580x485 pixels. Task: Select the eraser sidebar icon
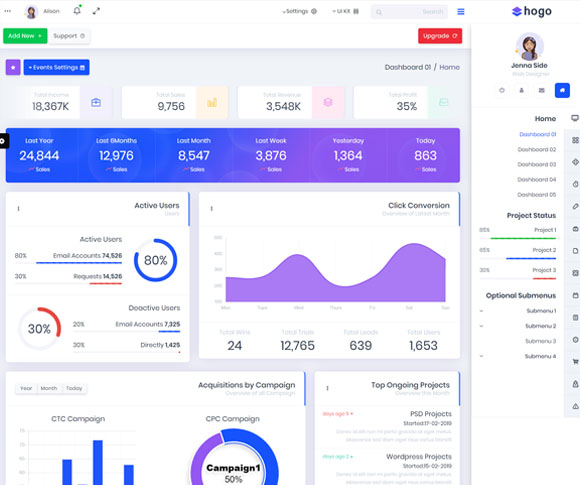point(575,206)
